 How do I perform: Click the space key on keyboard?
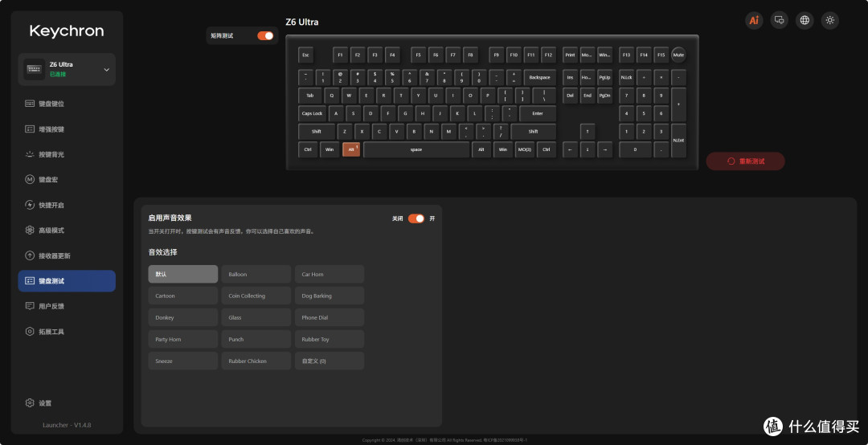416,149
